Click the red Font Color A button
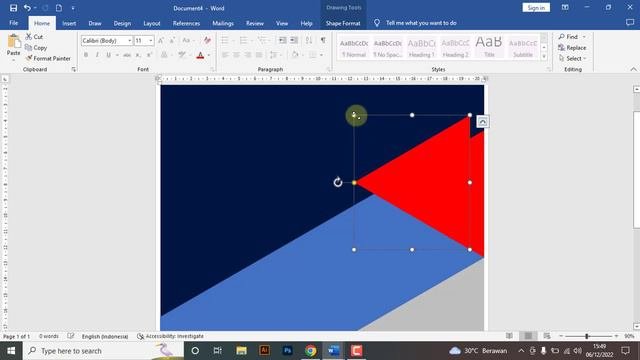The image size is (640, 360). (200, 55)
